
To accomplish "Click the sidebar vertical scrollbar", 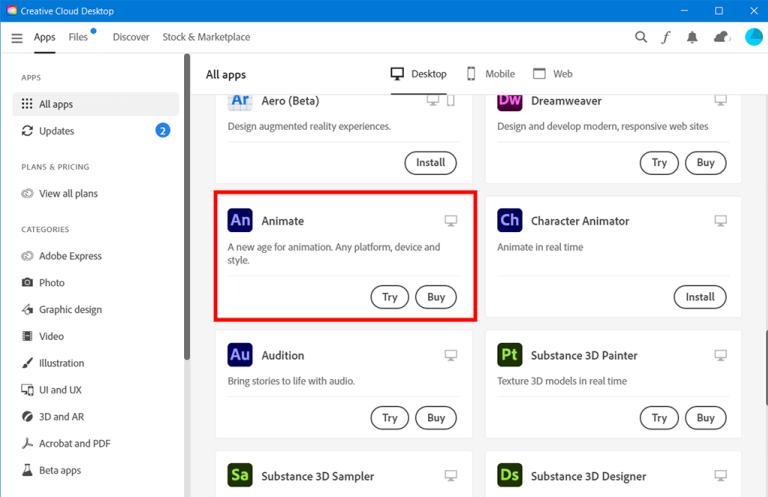I will (x=186, y=200).
